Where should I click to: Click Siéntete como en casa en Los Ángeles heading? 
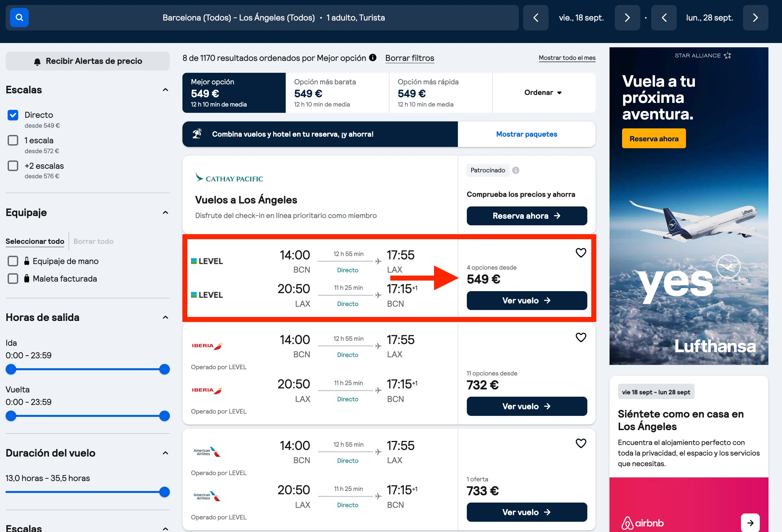click(680, 420)
